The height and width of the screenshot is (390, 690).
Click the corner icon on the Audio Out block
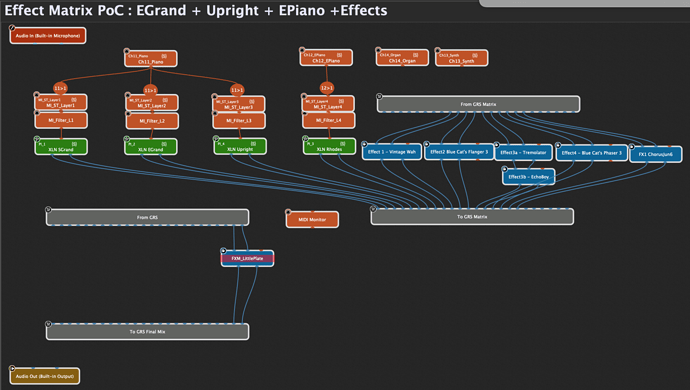point(12,368)
